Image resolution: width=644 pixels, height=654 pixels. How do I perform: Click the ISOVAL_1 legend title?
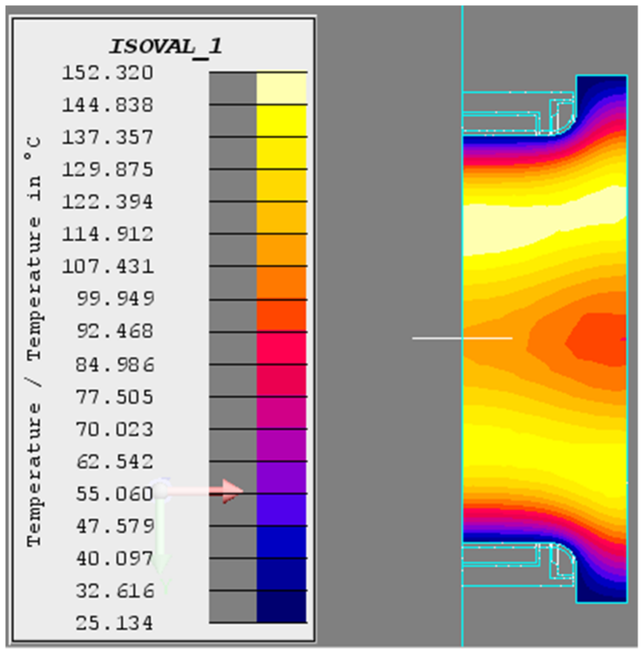point(166,47)
